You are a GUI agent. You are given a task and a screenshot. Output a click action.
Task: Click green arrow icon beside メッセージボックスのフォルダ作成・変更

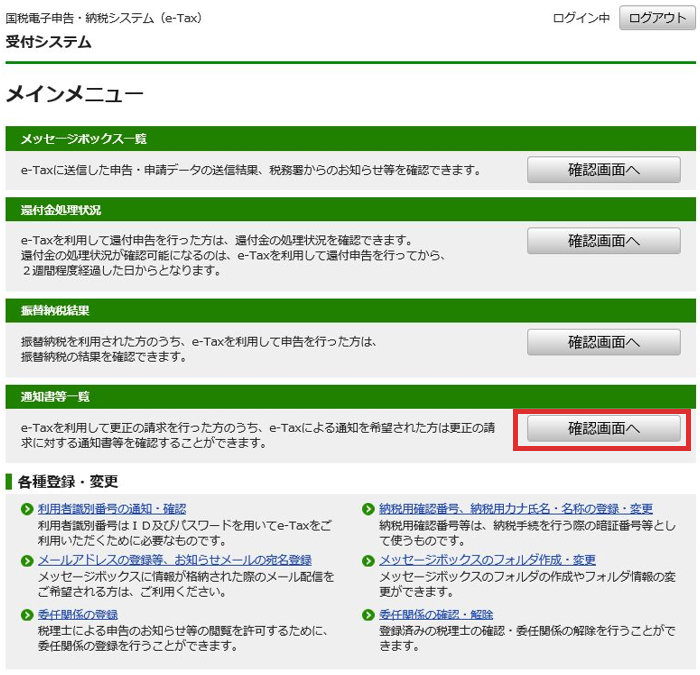369,560
